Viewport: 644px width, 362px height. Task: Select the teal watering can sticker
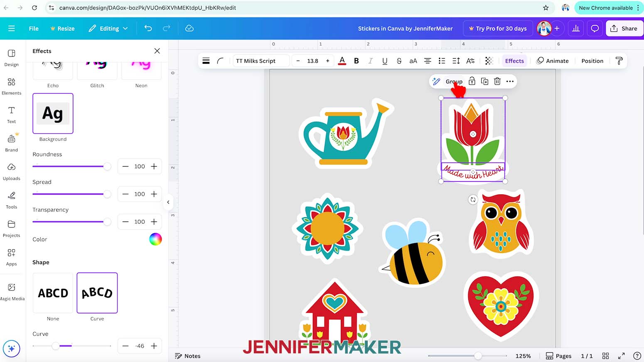[346, 134]
